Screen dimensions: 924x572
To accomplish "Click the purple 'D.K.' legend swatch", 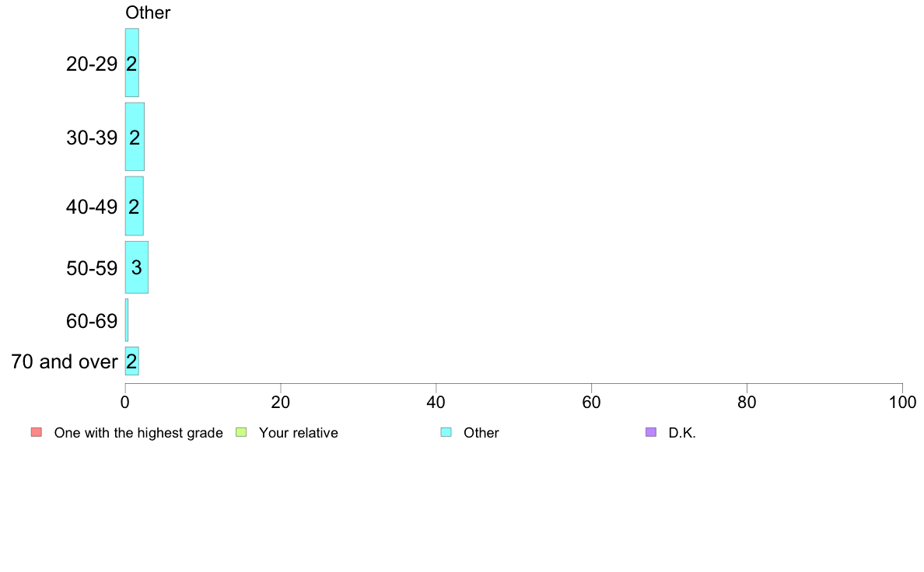I will [x=651, y=432].
